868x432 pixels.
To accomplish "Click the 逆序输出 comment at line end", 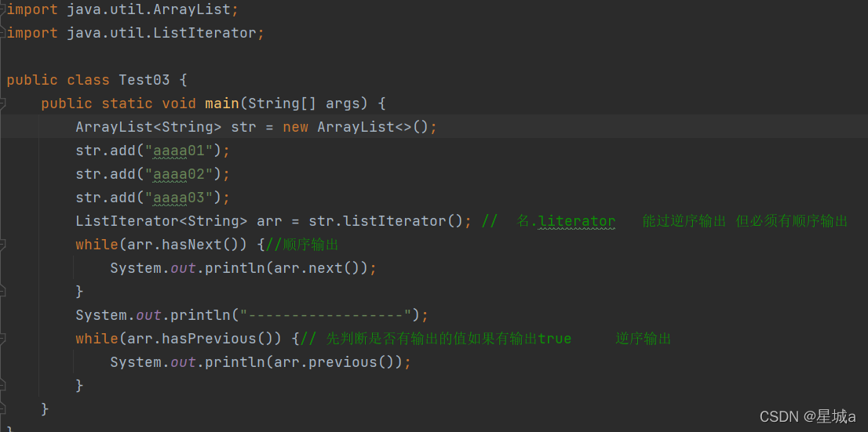I will [x=644, y=338].
